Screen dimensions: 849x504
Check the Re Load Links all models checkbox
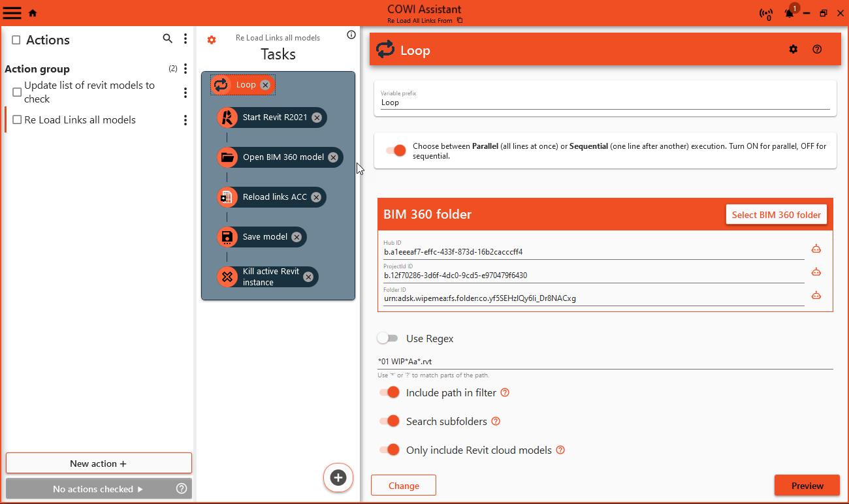tap(17, 120)
